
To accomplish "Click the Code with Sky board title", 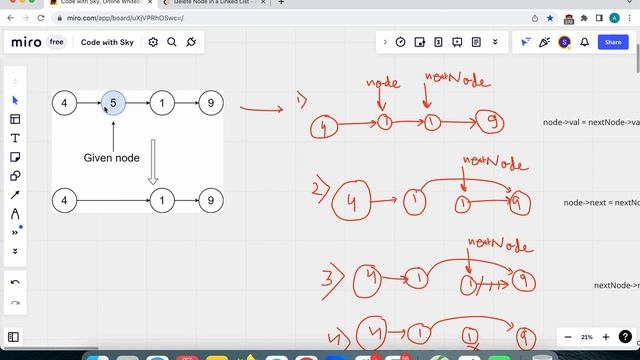I will tap(107, 42).
